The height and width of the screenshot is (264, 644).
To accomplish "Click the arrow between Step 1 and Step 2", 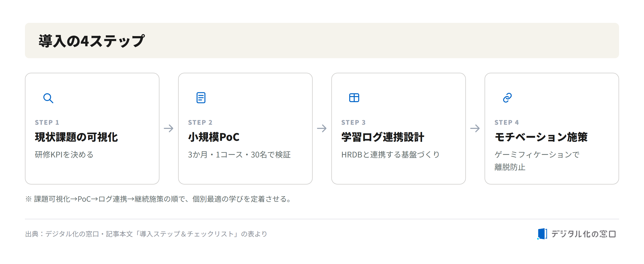I will tap(169, 128).
